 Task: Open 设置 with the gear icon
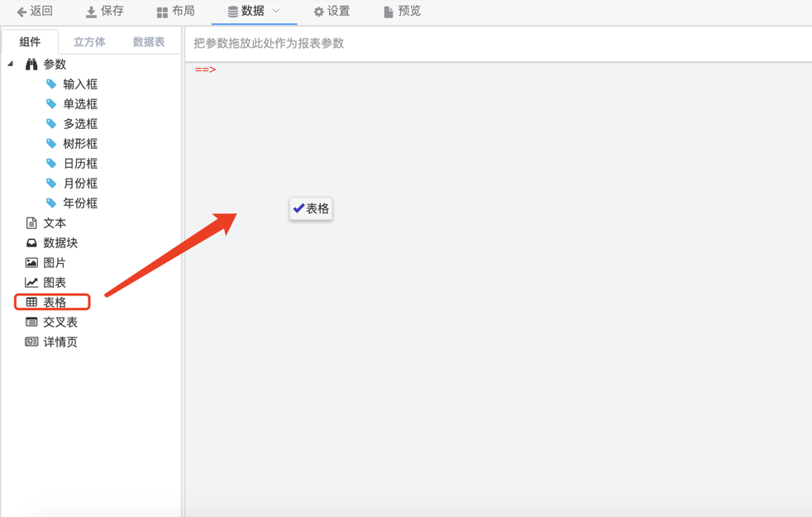[x=331, y=12]
